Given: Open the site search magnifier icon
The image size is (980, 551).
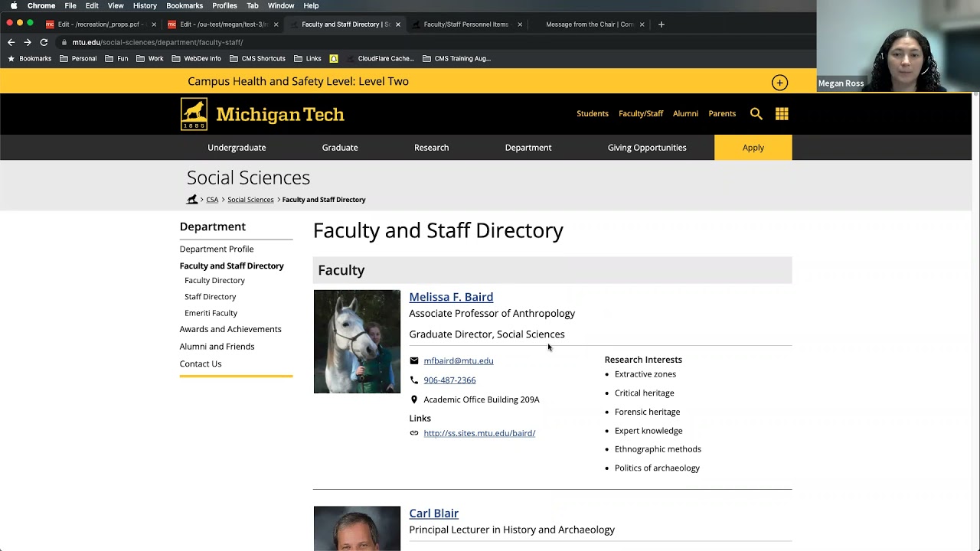Looking at the screenshot, I should pyautogui.click(x=756, y=114).
